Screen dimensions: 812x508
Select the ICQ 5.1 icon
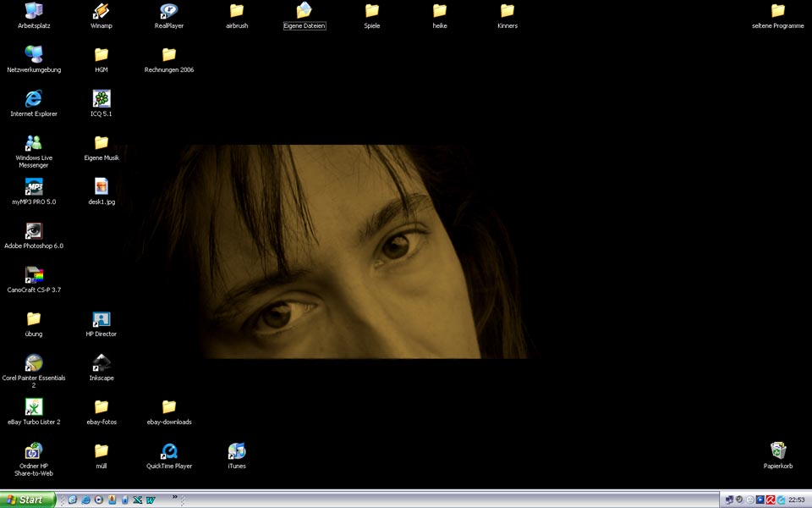[101, 99]
